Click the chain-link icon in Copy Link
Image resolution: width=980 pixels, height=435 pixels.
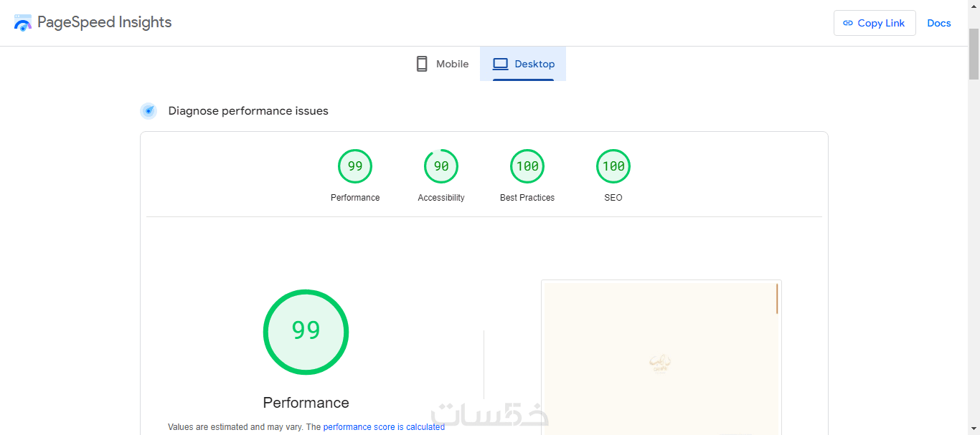pos(848,23)
